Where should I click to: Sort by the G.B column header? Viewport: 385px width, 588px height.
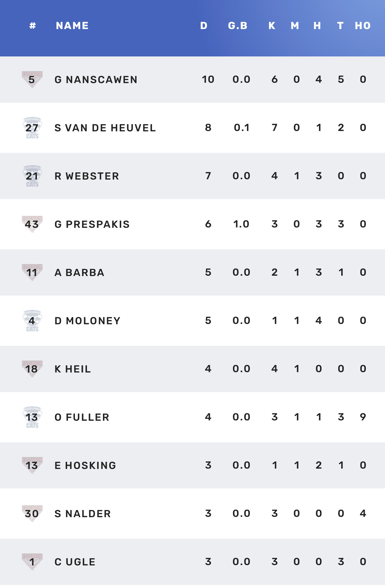coord(238,26)
